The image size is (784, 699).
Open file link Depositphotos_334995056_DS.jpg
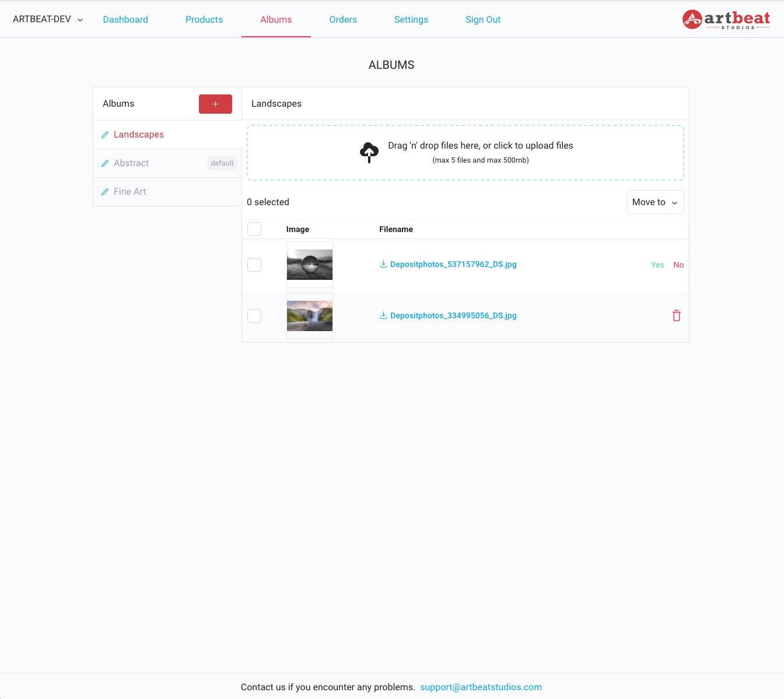coord(453,315)
